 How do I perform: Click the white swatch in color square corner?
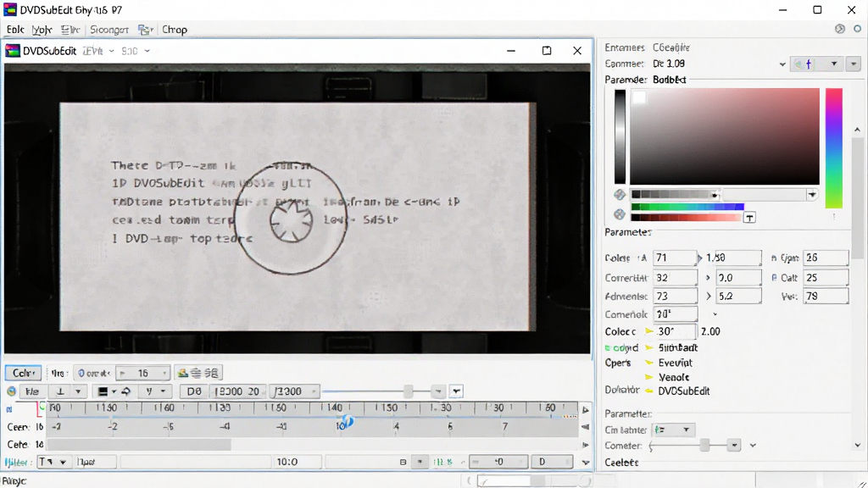(639, 98)
